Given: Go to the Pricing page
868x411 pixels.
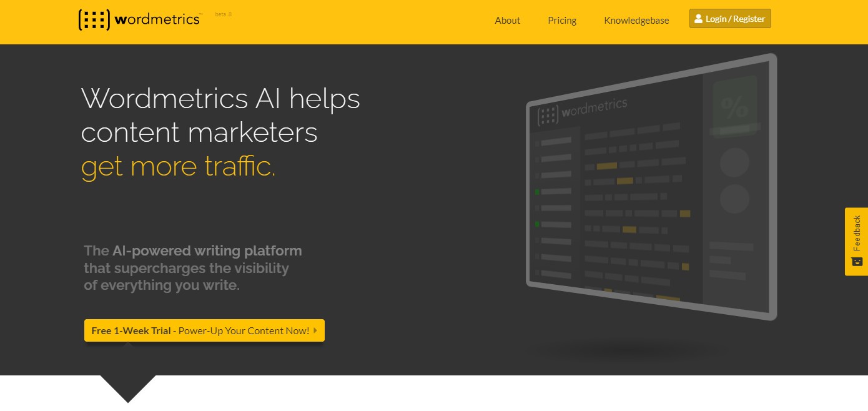Looking at the screenshot, I should click(x=562, y=21).
